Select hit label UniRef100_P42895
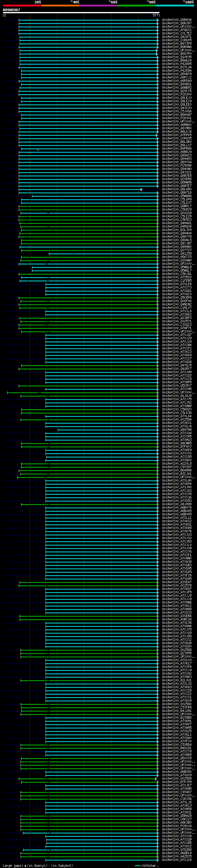Viewport: 197px width, 868px height. (x=177, y=64)
